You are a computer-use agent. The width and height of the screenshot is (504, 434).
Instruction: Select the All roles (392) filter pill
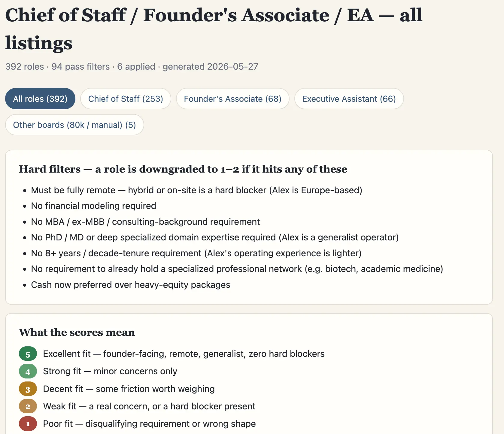40,99
